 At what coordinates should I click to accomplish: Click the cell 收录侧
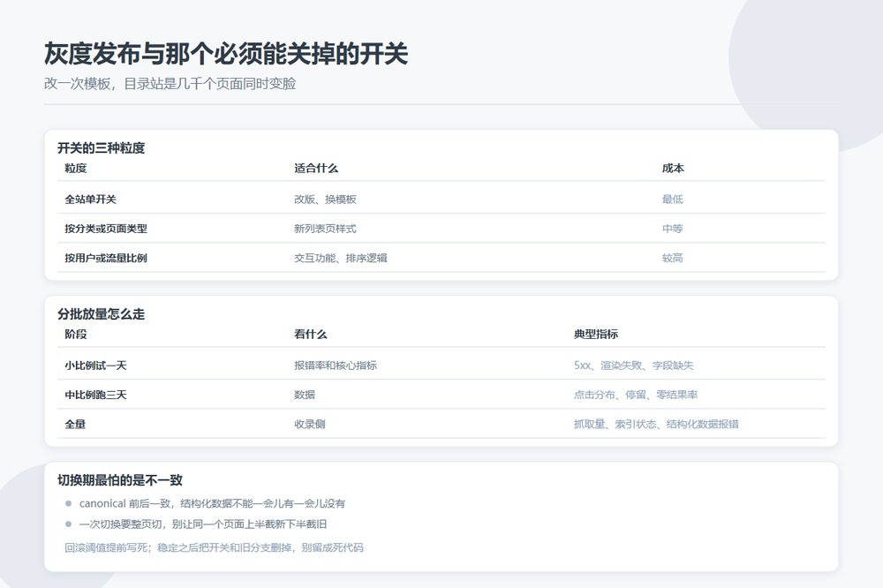click(310, 424)
